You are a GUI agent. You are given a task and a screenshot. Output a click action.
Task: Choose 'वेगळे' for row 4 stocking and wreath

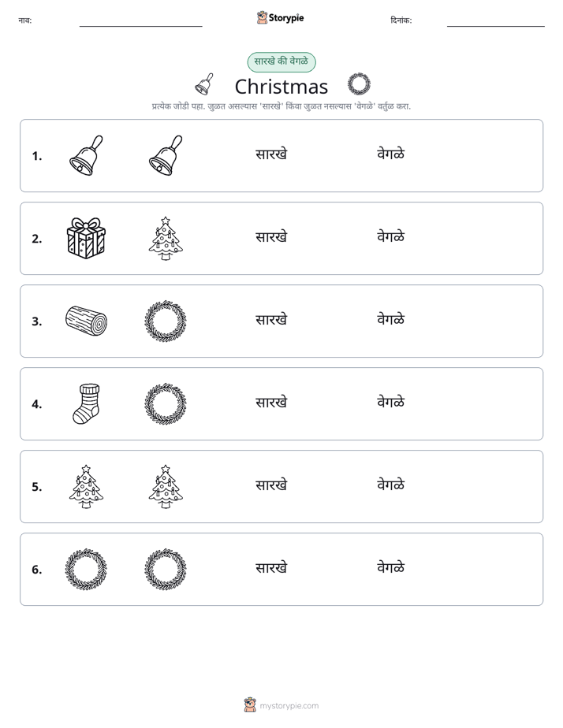pos(390,402)
